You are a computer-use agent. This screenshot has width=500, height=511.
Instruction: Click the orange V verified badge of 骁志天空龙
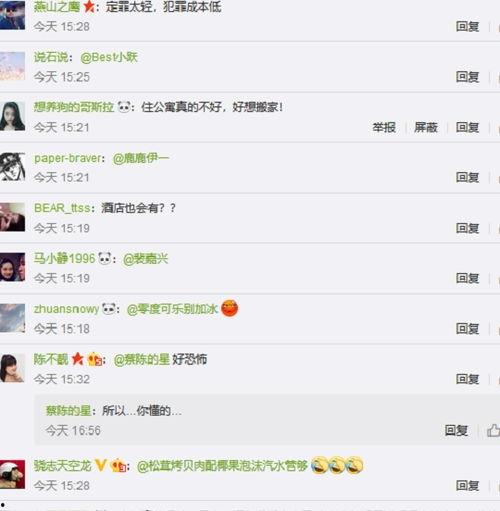tap(101, 465)
